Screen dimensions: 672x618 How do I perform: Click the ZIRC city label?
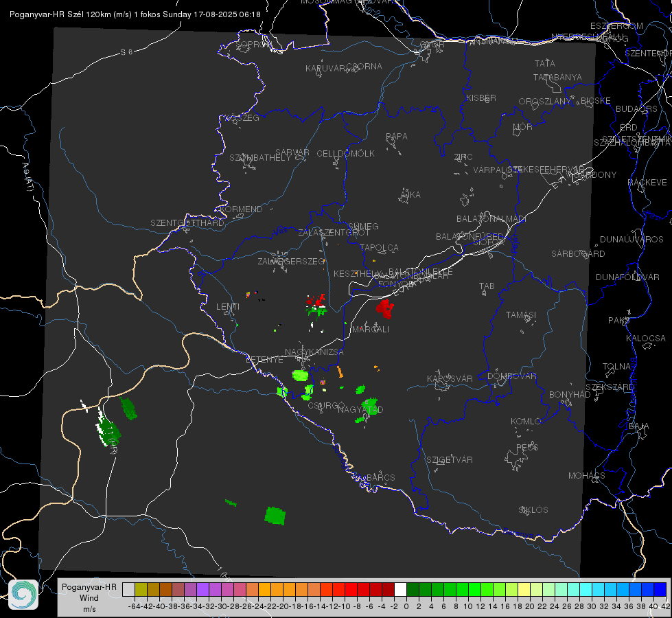click(x=463, y=157)
